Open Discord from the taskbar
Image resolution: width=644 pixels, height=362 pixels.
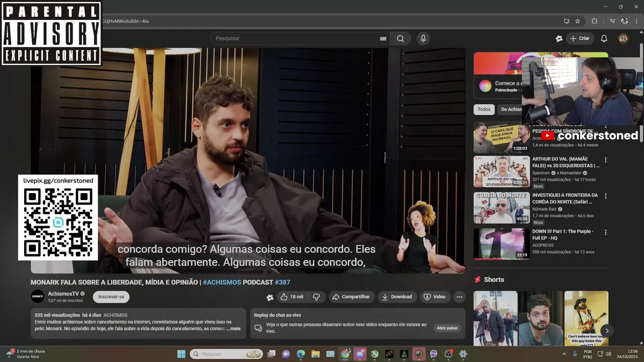[360, 354]
